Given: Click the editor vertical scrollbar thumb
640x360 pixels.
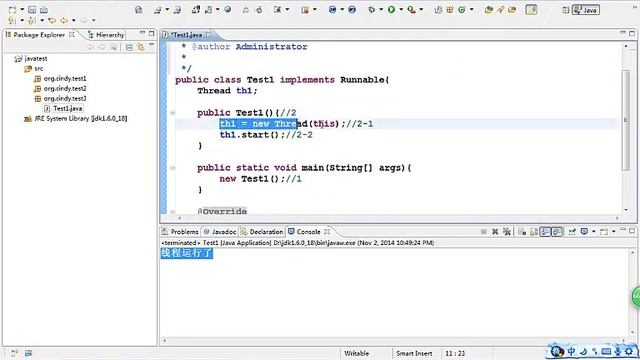Looking at the screenshot, I should pyautogui.click(x=626, y=120).
